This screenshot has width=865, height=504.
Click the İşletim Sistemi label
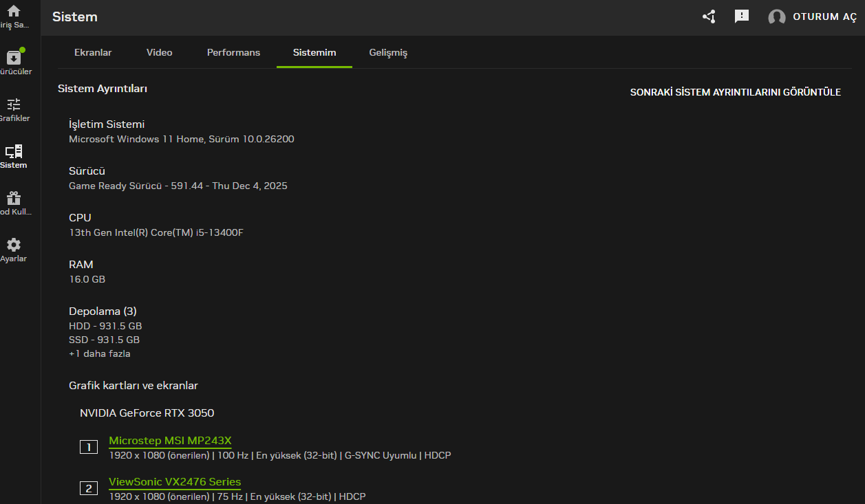(x=107, y=124)
